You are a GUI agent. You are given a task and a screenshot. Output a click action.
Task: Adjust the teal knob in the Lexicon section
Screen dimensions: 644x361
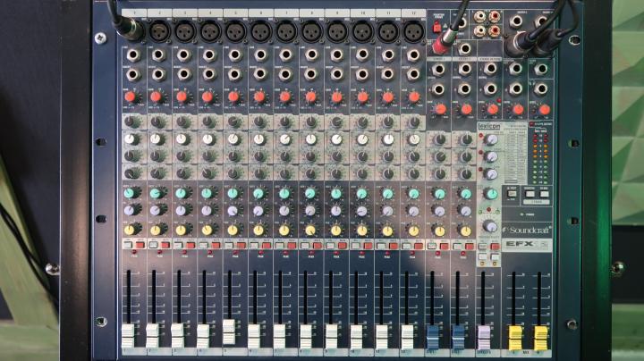(490, 194)
